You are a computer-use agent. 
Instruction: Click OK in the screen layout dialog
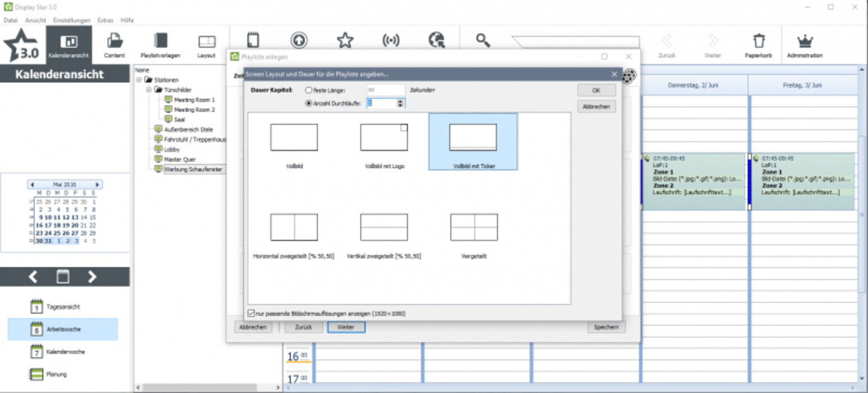tap(596, 90)
